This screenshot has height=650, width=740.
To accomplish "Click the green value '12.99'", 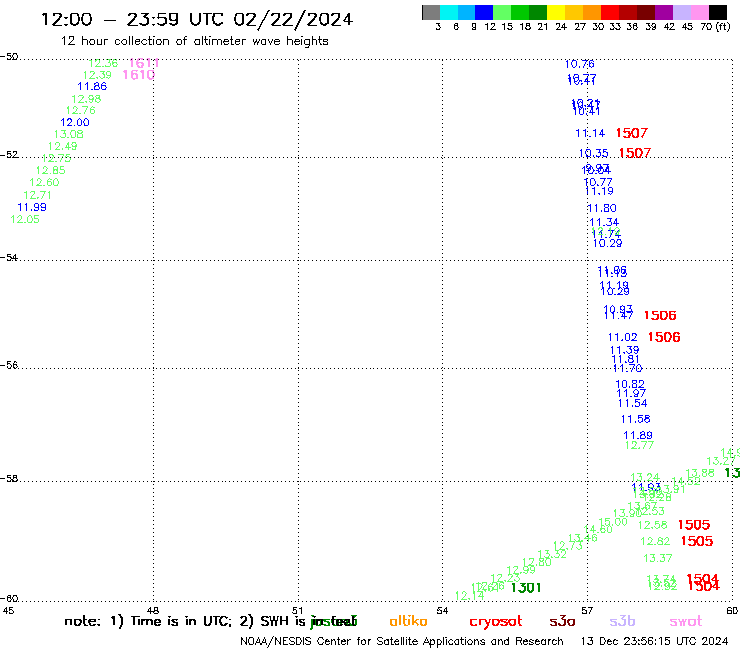I will [x=521, y=570].
